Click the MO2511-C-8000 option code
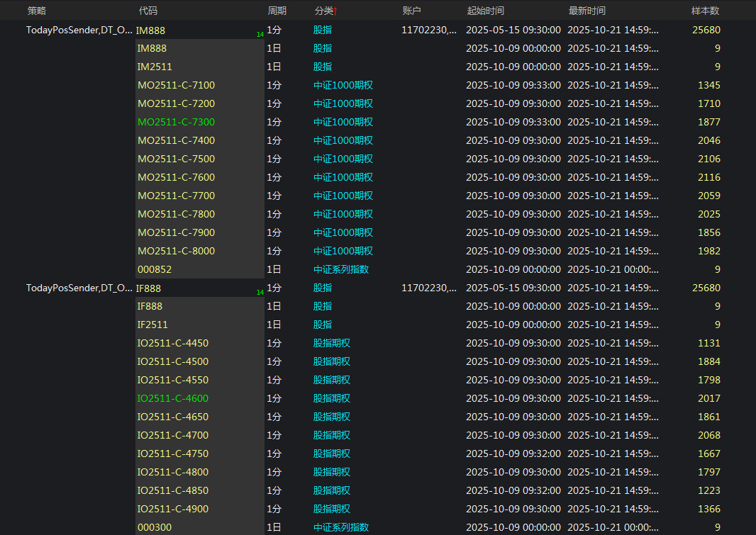The image size is (756, 535). (x=176, y=251)
